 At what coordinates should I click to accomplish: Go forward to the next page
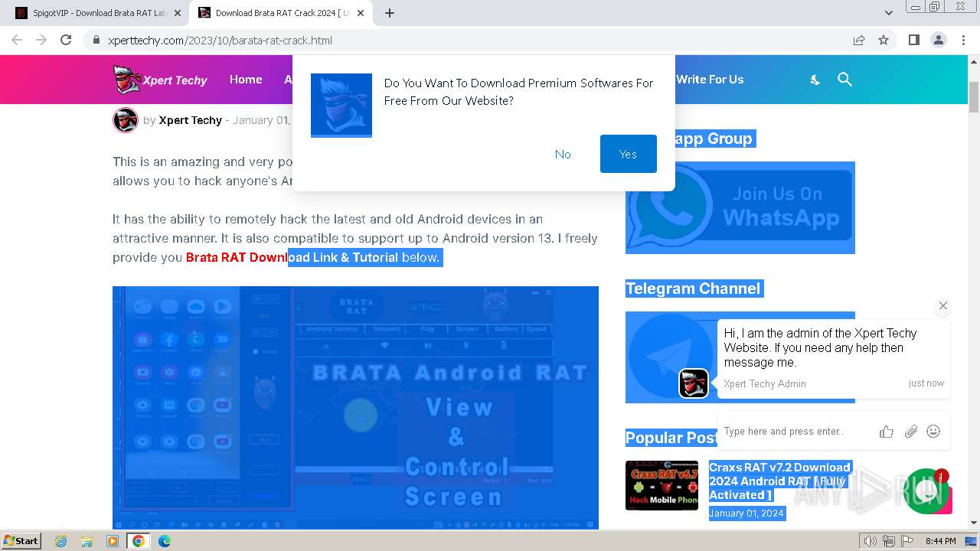coord(41,40)
